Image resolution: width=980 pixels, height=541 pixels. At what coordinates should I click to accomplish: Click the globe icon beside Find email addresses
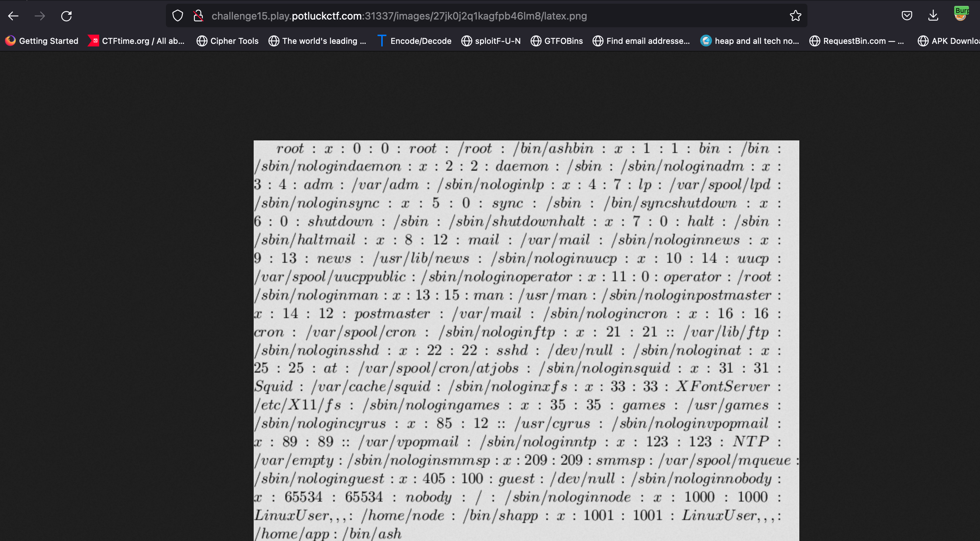click(598, 41)
